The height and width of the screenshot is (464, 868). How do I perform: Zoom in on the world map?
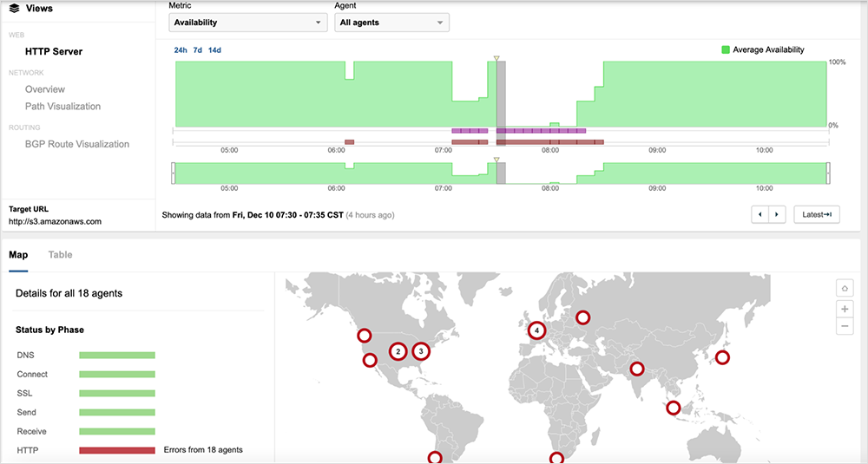click(844, 309)
